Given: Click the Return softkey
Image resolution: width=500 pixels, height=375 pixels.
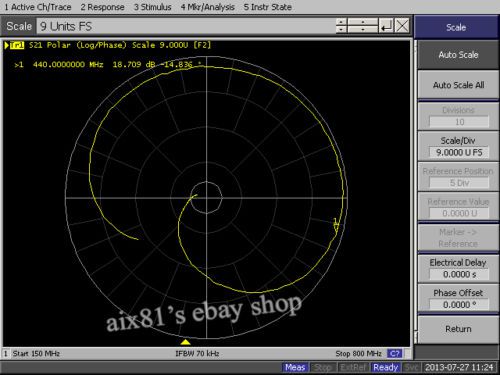Looking at the screenshot, I should [x=458, y=329].
